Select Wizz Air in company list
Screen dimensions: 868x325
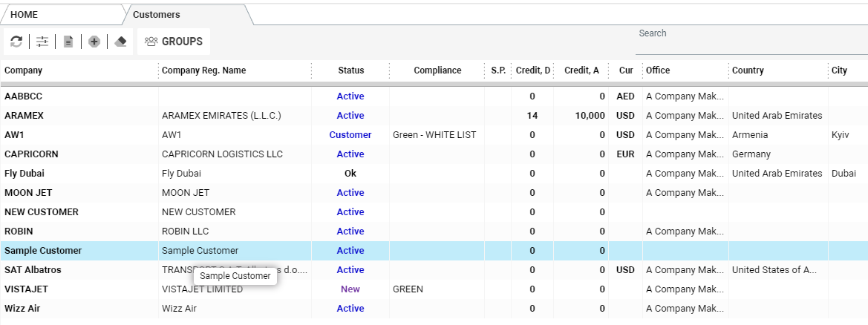(22, 309)
